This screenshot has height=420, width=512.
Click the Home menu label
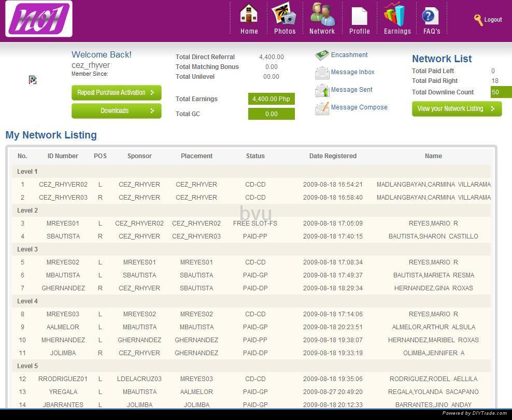pos(249,31)
